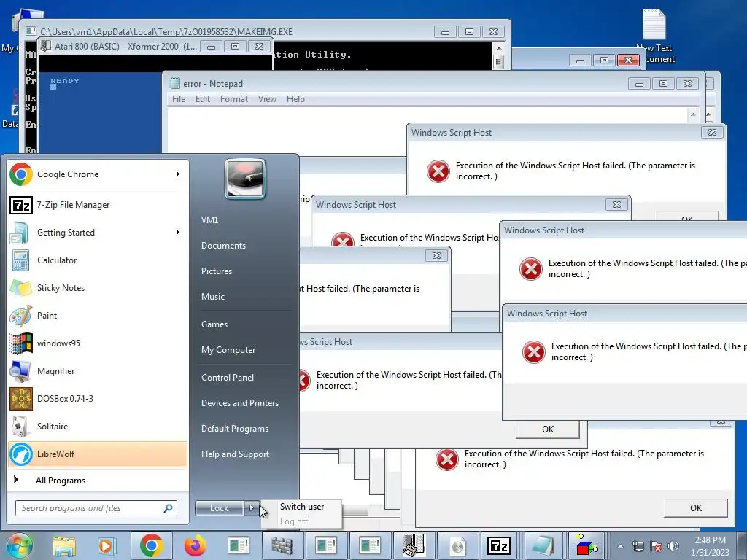Open the highlighted LibreWolf entry

[98, 454]
